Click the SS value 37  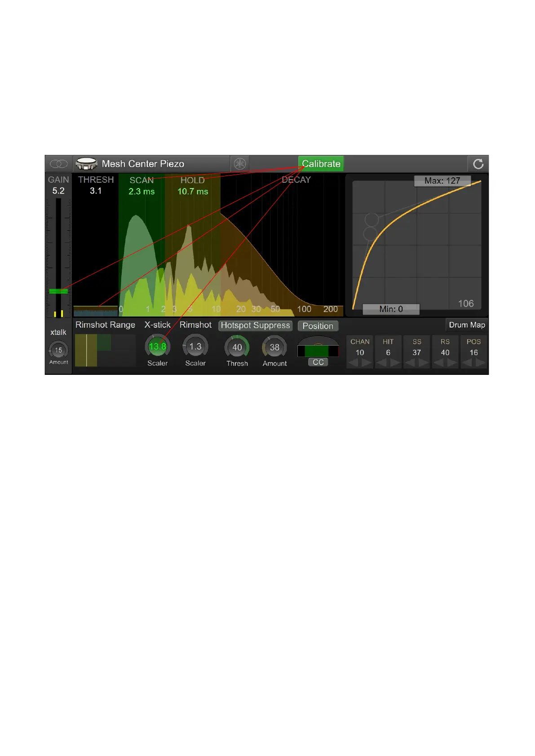417,353
